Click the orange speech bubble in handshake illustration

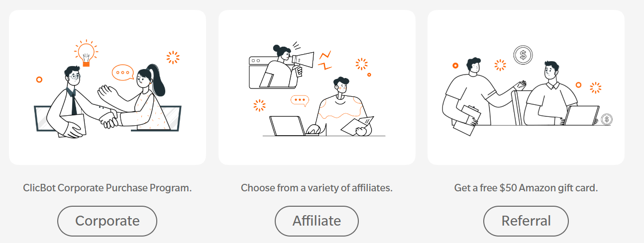tap(122, 73)
